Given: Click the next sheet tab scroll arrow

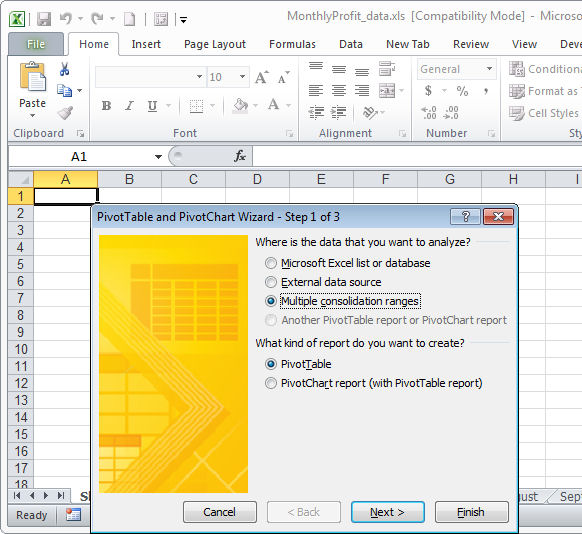Looking at the screenshot, I should click(46, 495).
